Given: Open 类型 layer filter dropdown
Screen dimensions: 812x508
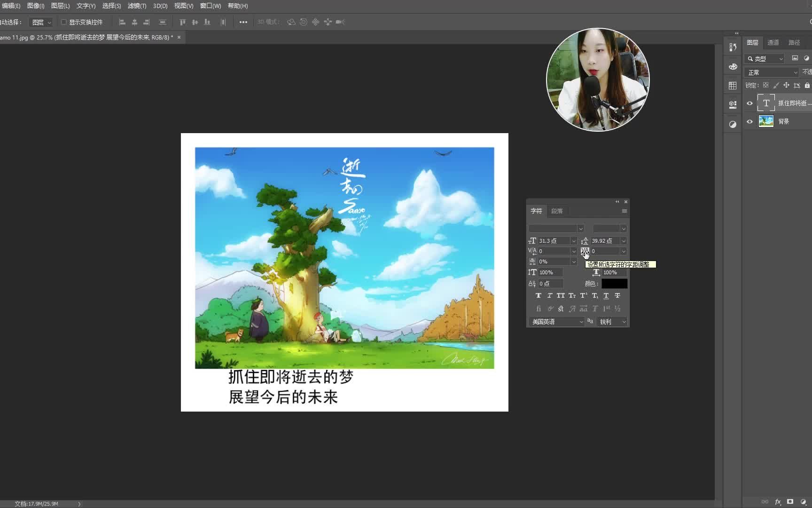Looking at the screenshot, I should click(x=765, y=59).
